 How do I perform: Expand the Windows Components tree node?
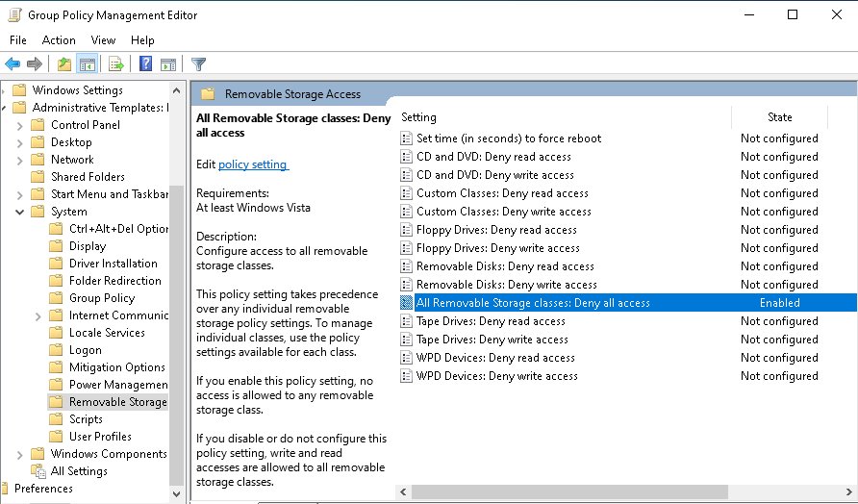coord(20,454)
